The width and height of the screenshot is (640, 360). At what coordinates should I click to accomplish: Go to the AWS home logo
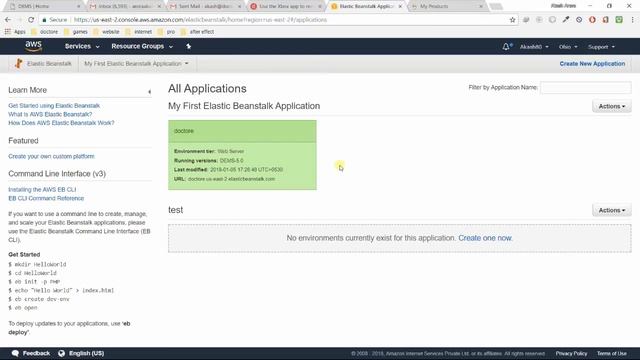click(x=33, y=47)
